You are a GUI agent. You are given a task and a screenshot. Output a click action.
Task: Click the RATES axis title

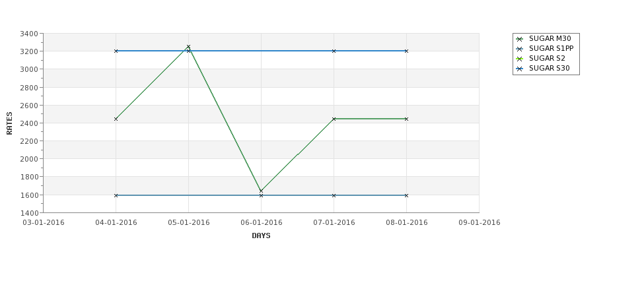[9, 123]
